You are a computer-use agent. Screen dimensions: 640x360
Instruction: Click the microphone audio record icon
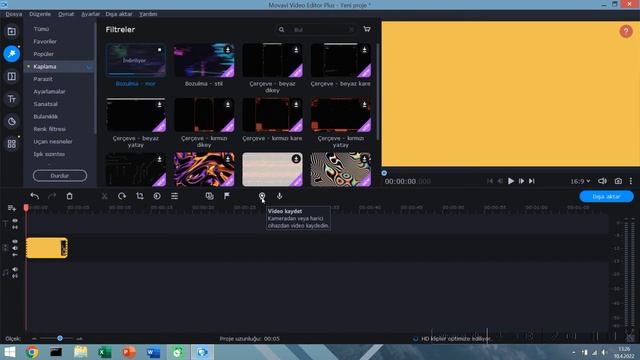[x=280, y=196]
